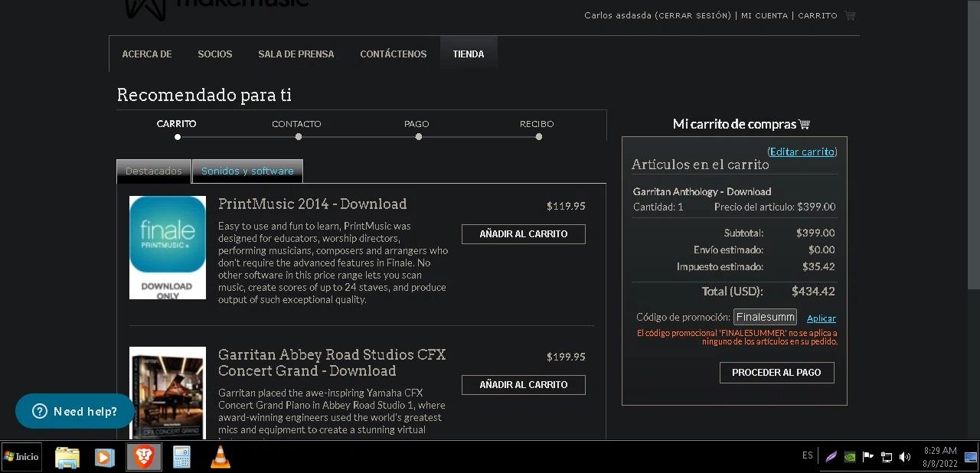
Task: Open MI CUENTA link
Action: 764,16
